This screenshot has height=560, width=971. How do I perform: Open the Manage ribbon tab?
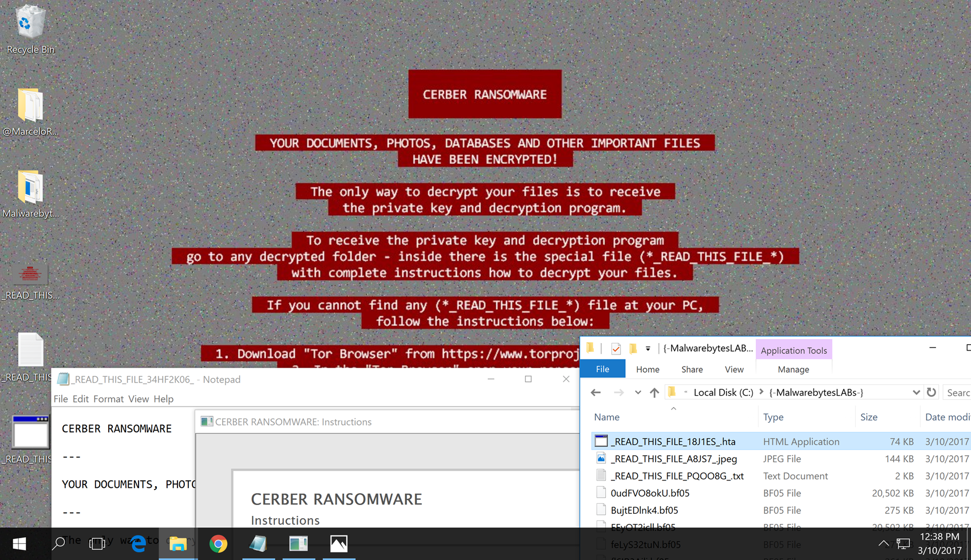point(793,369)
